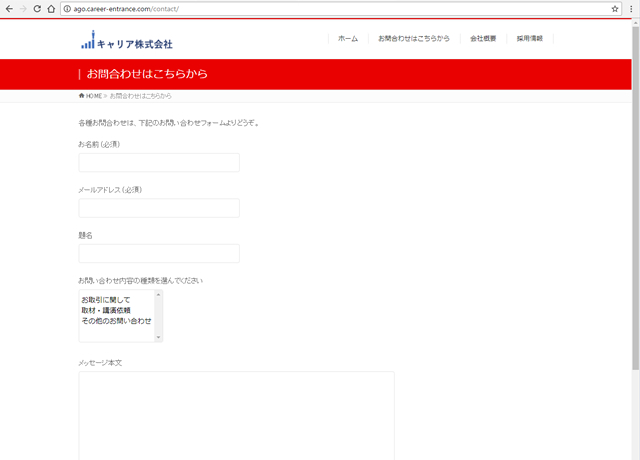Image resolution: width=640 pixels, height=460 pixels.
Task: Click the お問い合わせ内容の種類を選んでください label
Action: coord(140,280)
